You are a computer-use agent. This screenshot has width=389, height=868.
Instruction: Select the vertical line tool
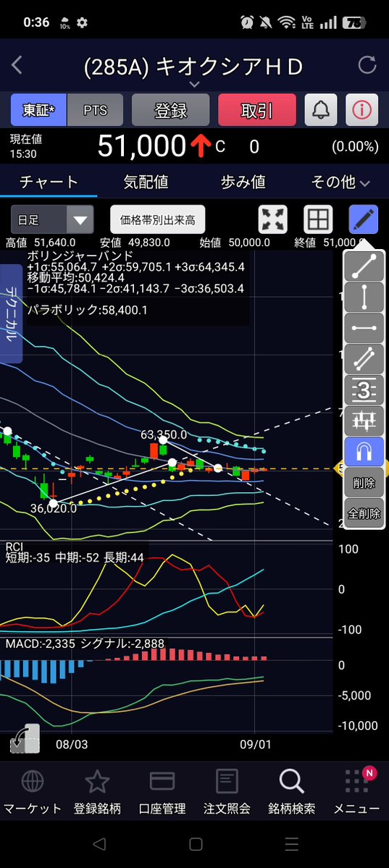click(x=364, y=297)
